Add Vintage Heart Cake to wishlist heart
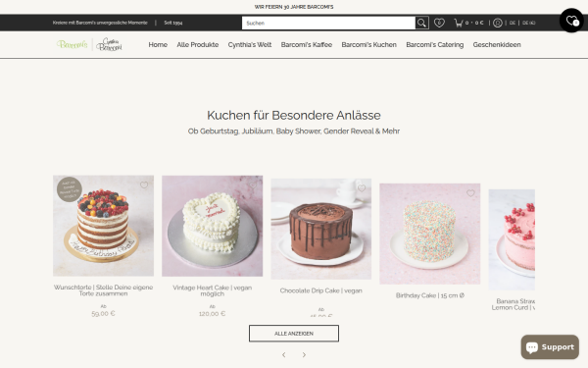This screenshot has width=588, height=368. [253, 185]
